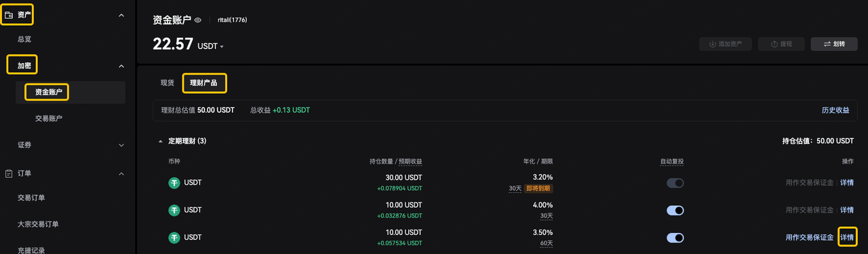Click the 订单 clipboard icon in sidebar
Screen dimensions: 868x254
[x=9, y=173]
